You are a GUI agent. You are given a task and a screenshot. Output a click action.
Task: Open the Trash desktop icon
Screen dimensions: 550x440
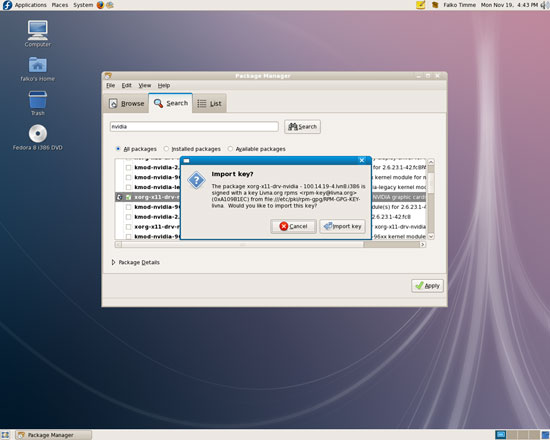tap(38, 103)
